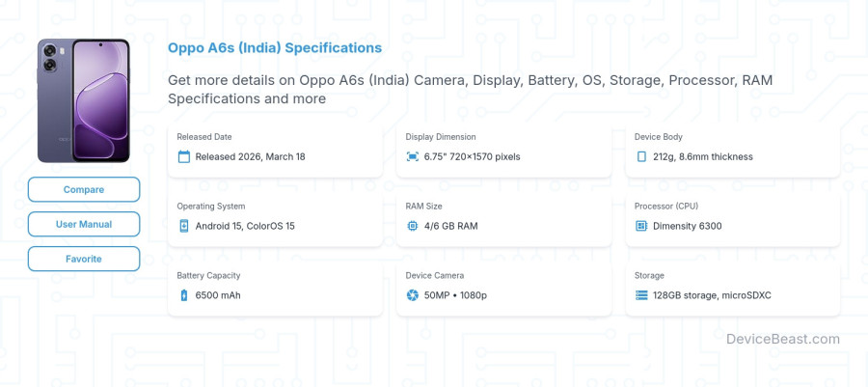Select the text 6500 mAh
The height and width of the screenshot is (387, 868).
point(218,295)
